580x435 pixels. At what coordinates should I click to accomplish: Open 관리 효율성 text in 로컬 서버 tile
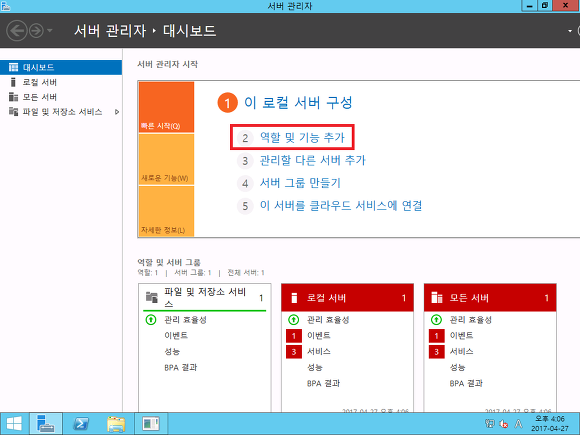tap(328, 319)
